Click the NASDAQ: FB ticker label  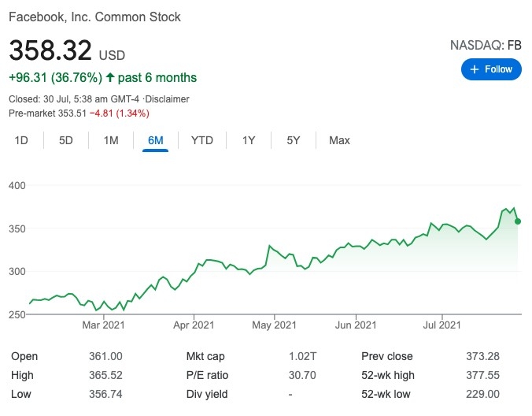tap(486, 45)
